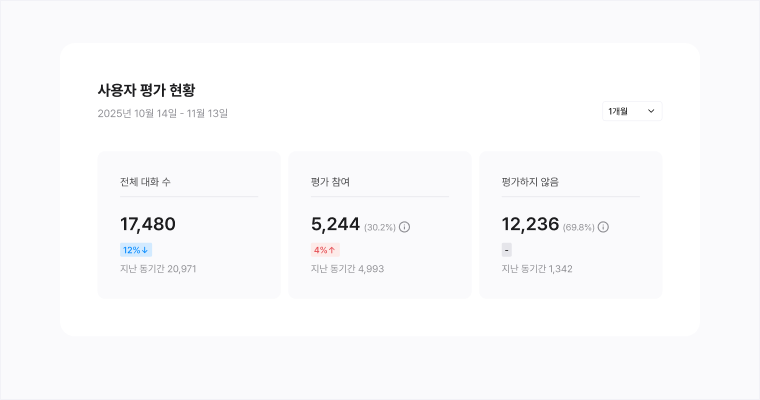Click the 지난 동기간 1,342 text
Image resolution: width=760 pixels, height=400 pixels.
click(x=537, y=269)
